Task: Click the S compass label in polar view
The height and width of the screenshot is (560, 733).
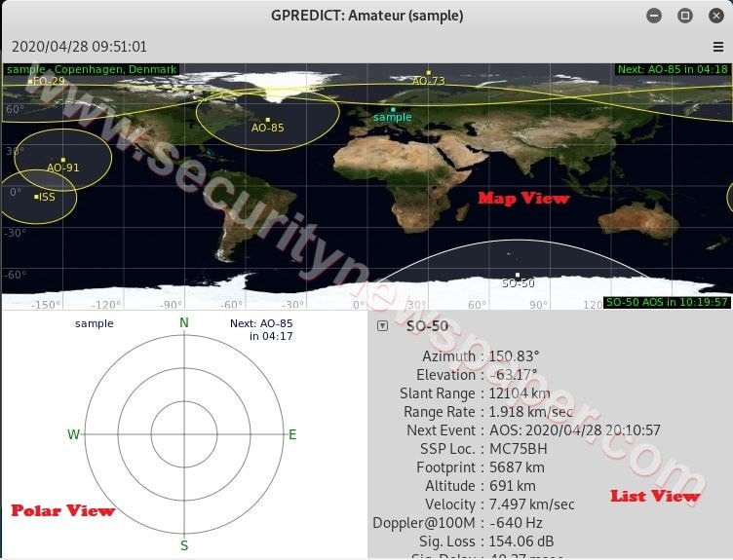Action: tap(184, 545)
